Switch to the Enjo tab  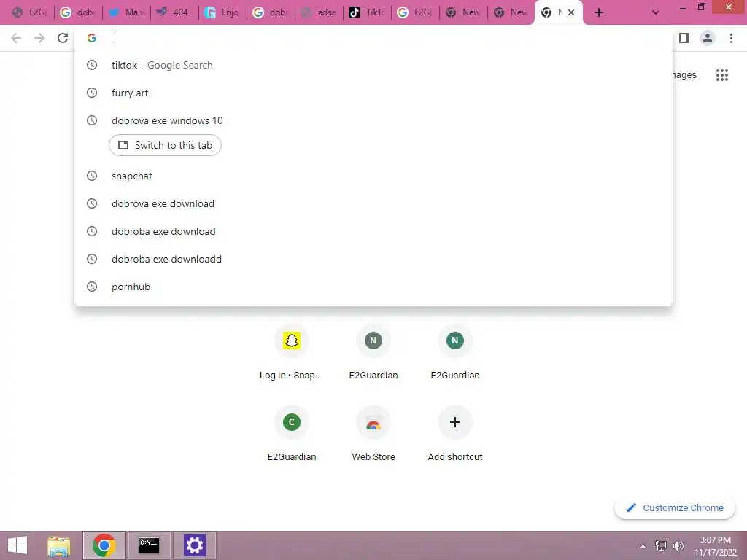[x=222, y=12]
